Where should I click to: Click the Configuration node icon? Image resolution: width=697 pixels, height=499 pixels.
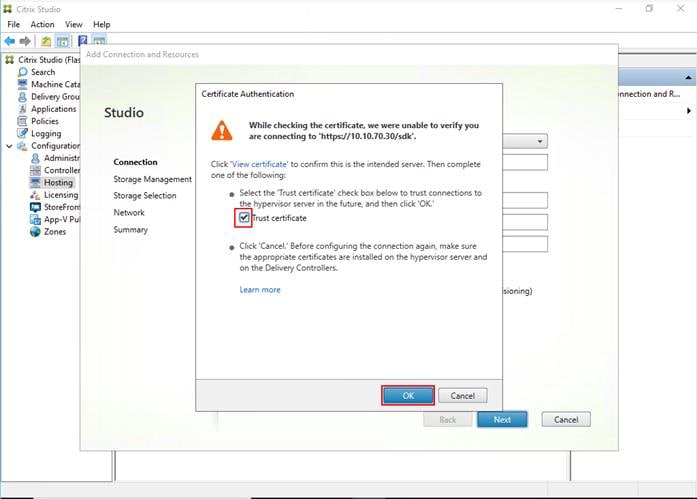coord(22,146)
